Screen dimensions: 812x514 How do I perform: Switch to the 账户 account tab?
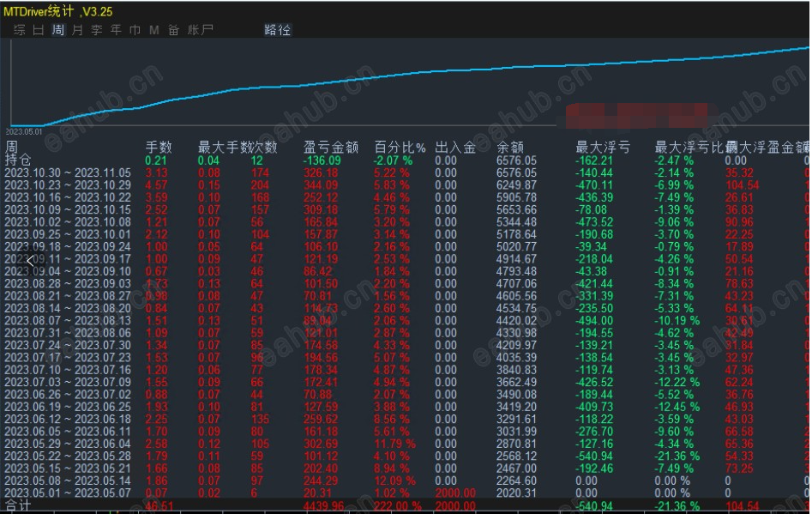(x=201, y=29)
